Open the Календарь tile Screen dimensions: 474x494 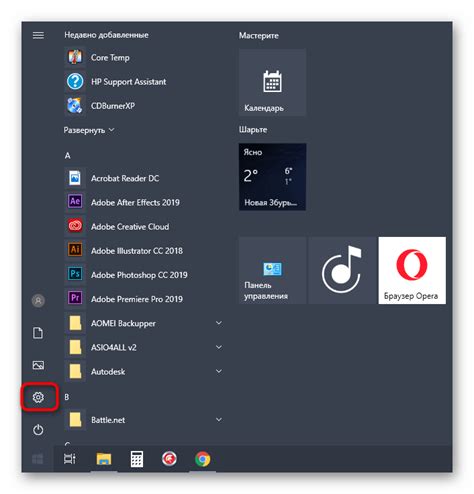point(272,82)
